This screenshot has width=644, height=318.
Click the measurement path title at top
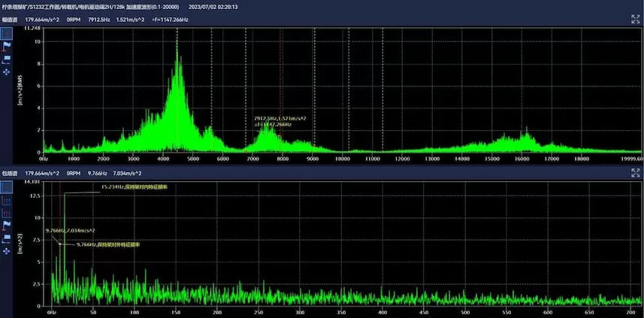90,5
